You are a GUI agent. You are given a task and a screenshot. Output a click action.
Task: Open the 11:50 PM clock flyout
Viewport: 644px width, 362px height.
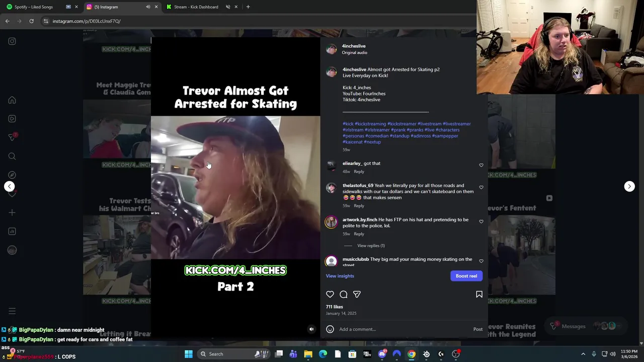click(629, 354)
